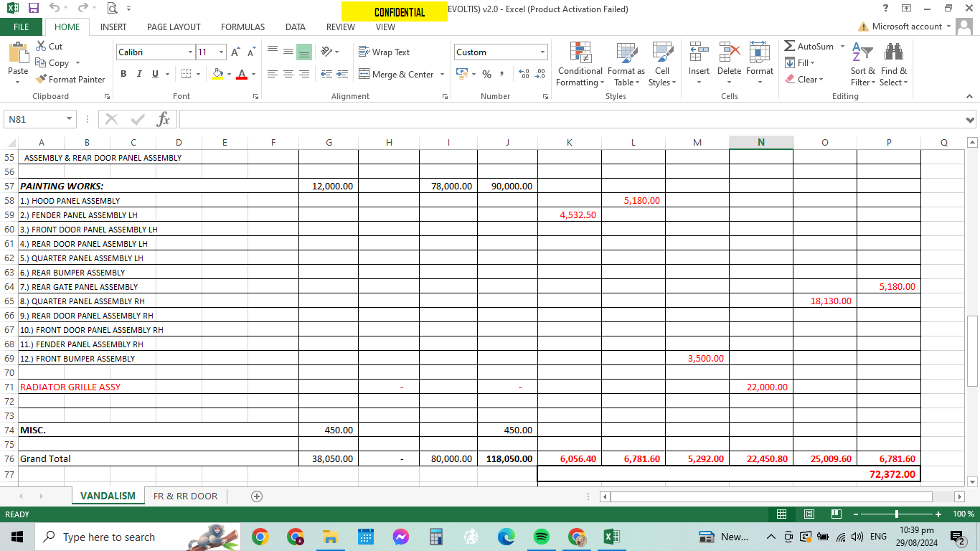This screenshot has width=980, height=551.
Task: Apply the red Font Color
Action: 242,74
